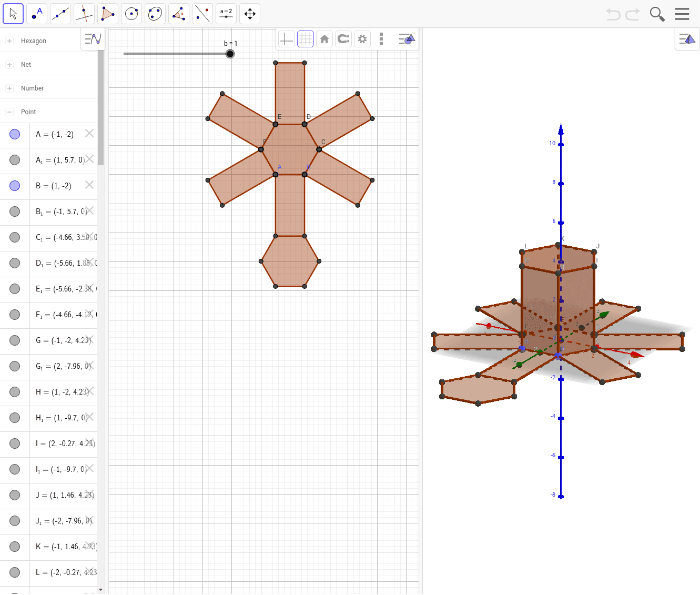
Task: Click the slider b handle
Action: 230,54
